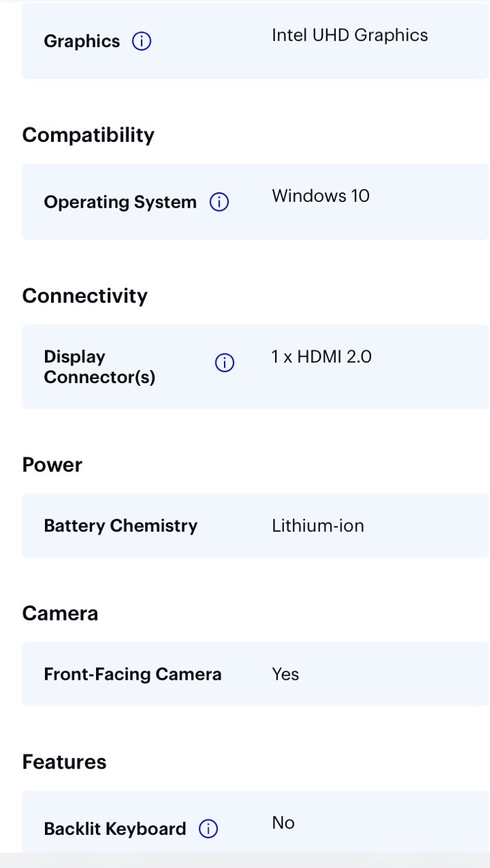This screenshot has height=868, width=490.
Task: Select the Windows 10 value text
Action: click(321, 196)
